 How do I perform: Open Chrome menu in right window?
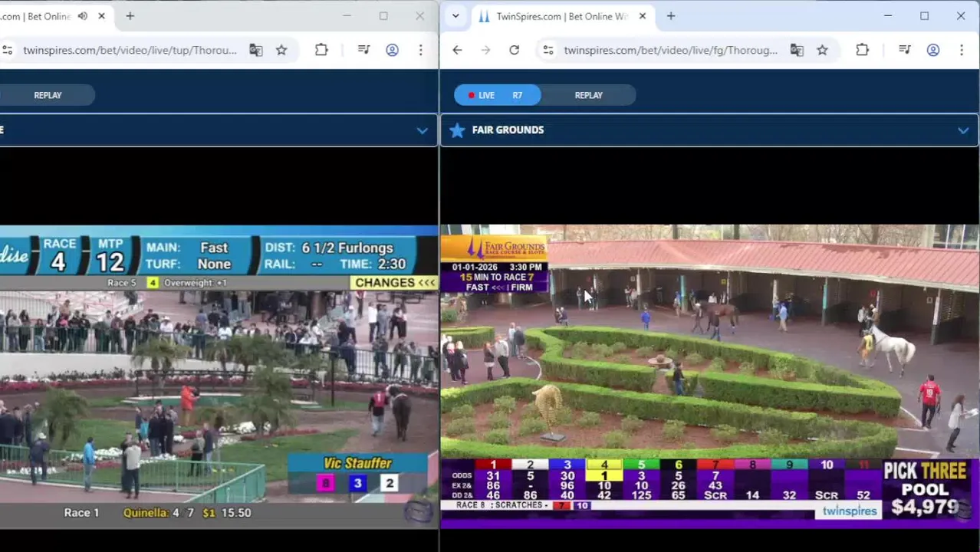click(x=962, y=50)
